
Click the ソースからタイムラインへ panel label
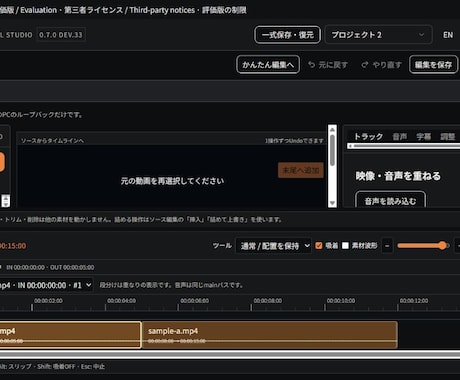tap(52, 141)
